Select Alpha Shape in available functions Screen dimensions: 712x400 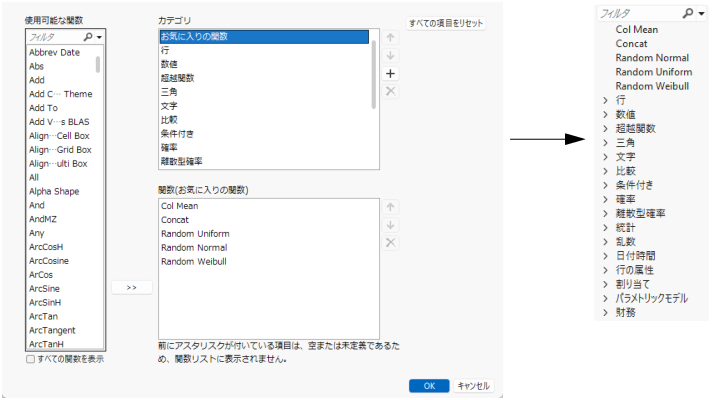[x=54, y=191]
